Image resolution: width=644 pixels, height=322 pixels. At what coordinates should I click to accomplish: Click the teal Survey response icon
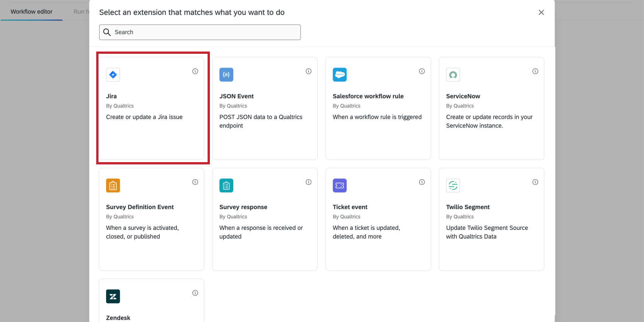[x=226, y=186]
